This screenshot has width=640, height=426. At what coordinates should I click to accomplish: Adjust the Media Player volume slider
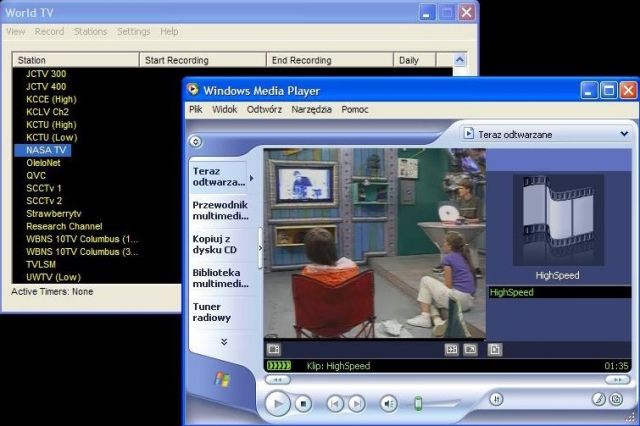(x=418, y=404)
